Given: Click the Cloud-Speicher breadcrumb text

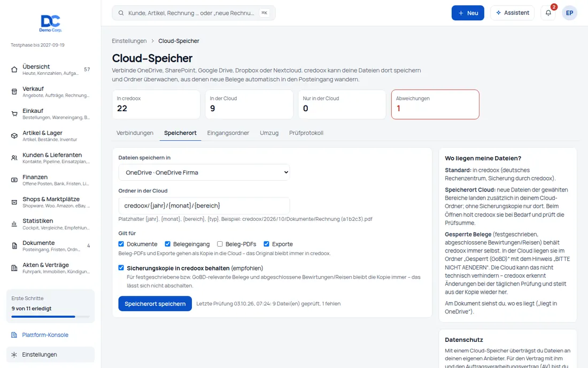Looking at the screenshot, I should click(179, 41).
